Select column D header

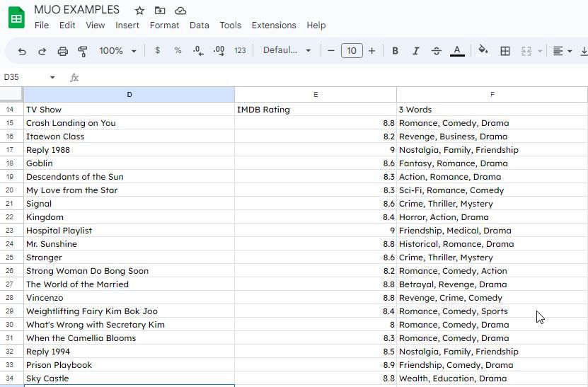click(x=129, y=95)
